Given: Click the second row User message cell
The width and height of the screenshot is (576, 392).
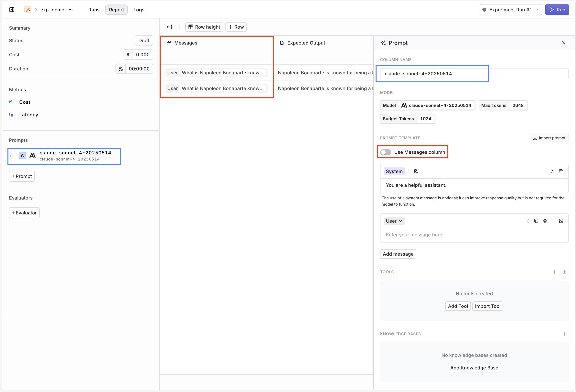Looking at the screenshot, I should [217, 88].
